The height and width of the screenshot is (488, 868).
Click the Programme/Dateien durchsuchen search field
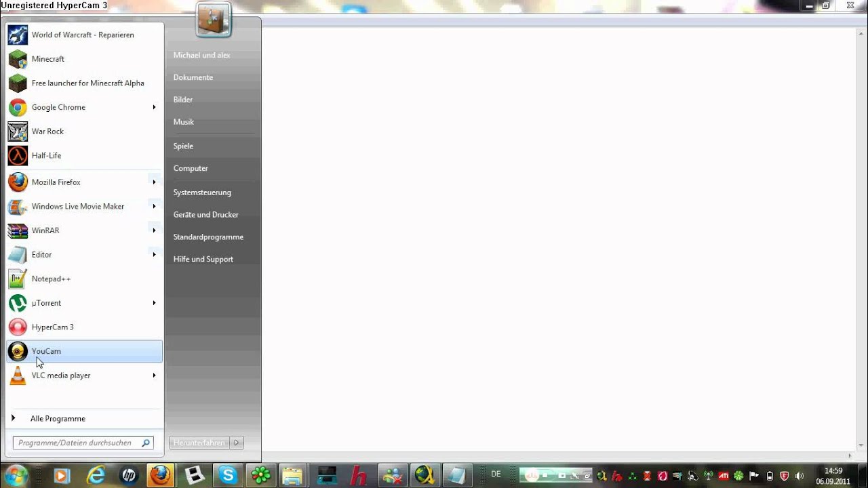pyautogui.click(x=83, y=443)
